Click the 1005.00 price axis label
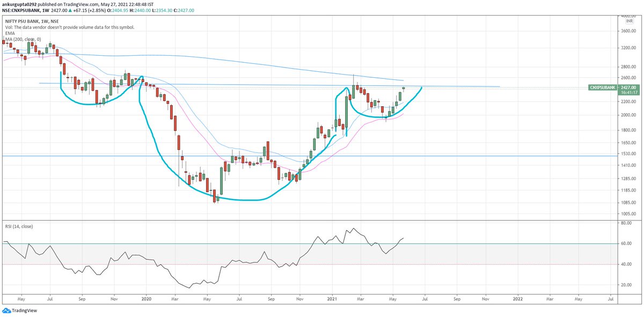Viewport: 644px width, 317px height. pos(628,213)
